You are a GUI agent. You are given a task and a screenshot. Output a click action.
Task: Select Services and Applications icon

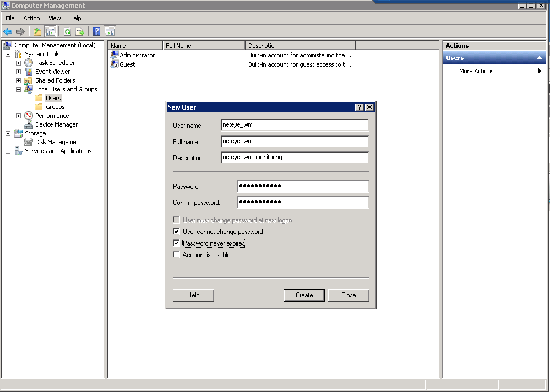(x=18, y=151)
